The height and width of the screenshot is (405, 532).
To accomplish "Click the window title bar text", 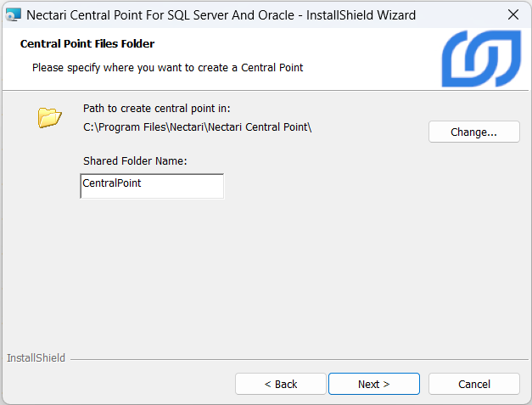I will point(221,14).
